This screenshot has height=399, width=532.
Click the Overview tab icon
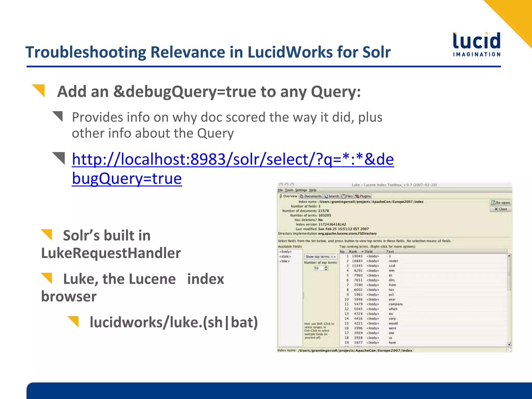(281, 196)
